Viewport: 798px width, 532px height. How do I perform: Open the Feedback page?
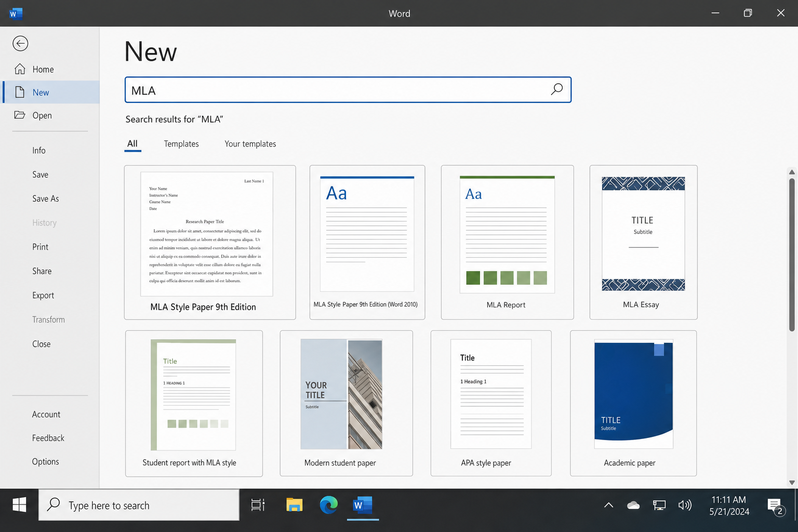click(x=48, y=438)
